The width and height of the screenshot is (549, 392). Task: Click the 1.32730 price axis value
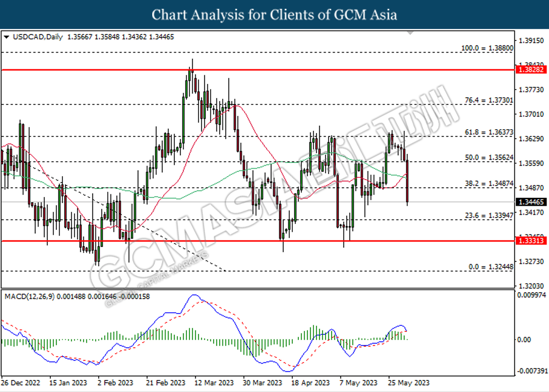coord(531,261)
